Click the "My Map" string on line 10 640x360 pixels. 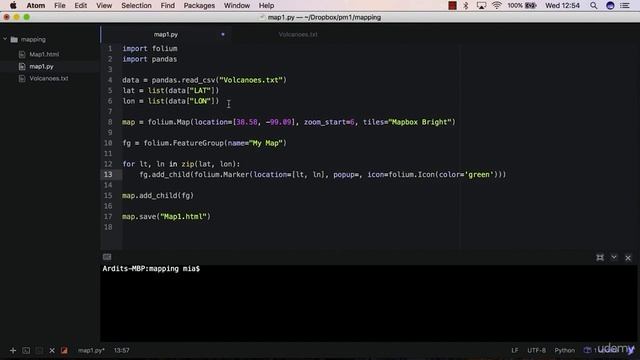266,143
